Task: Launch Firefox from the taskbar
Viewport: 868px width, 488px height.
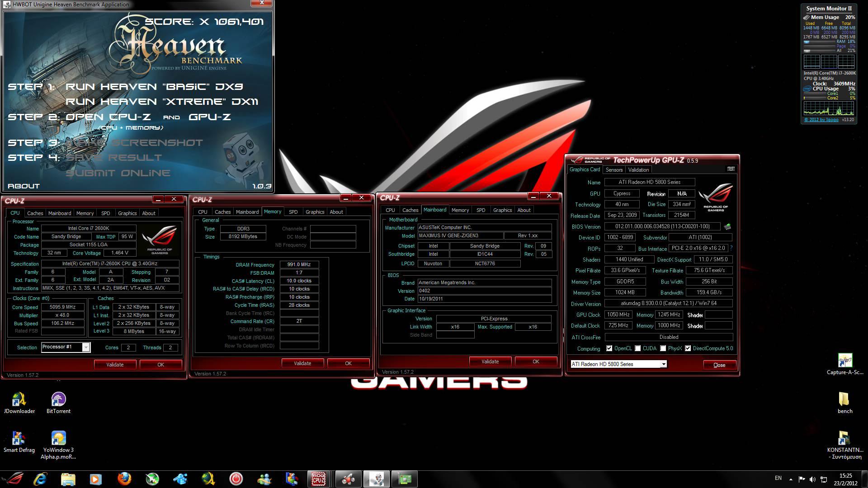Action: click(x=124, y=479)
